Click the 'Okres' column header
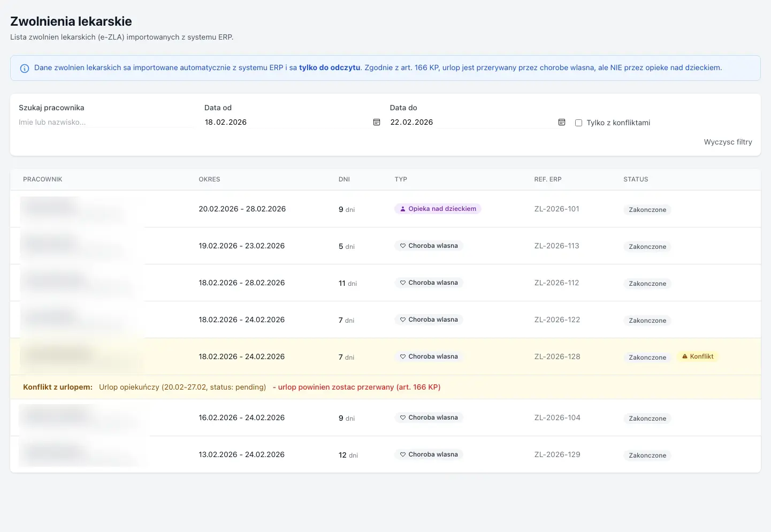 tap(209, 179)
